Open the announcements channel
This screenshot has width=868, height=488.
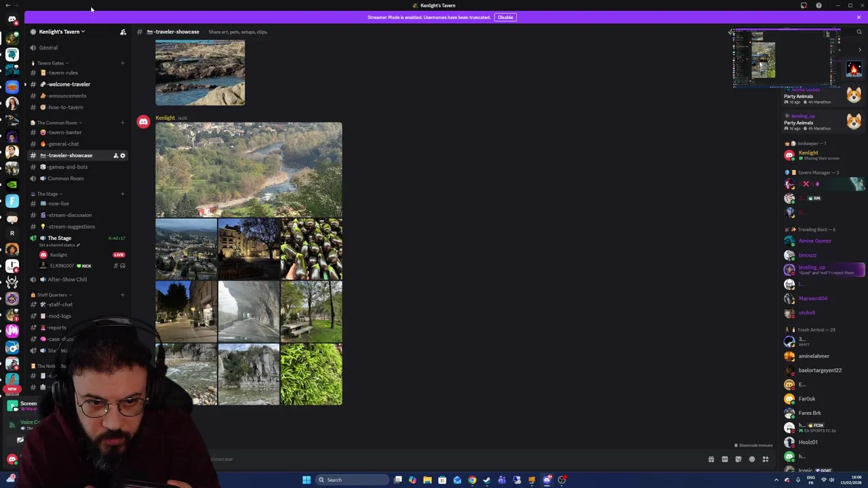point(78,96)
